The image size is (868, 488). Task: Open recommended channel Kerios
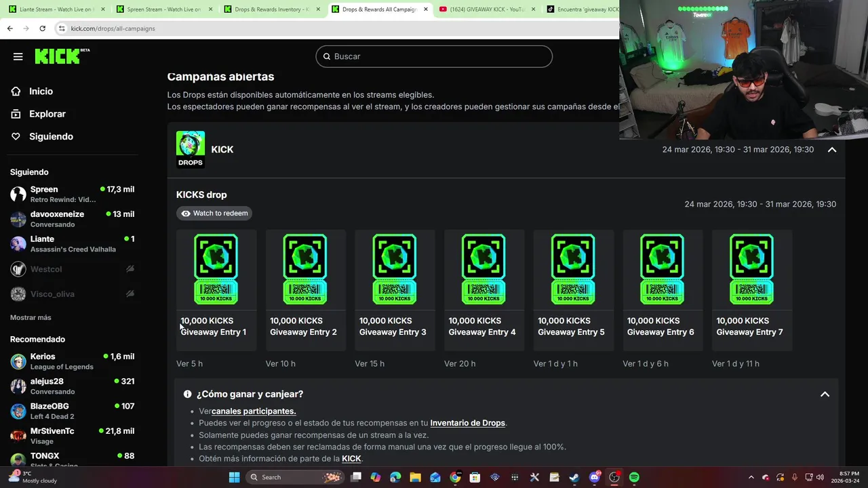click(72, 361)
